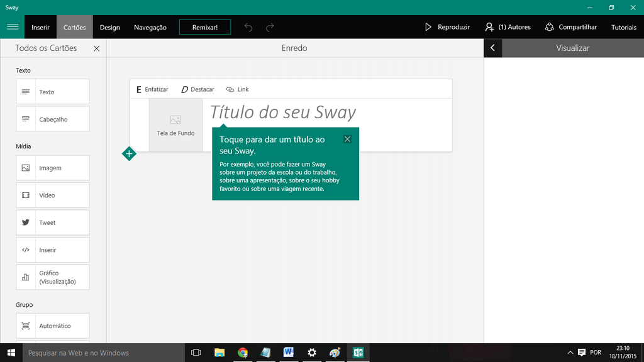Dismiss the title tooltip popup
Viewport: 644px width, 362px height.
pyautogui.click(x=347, y=139)
